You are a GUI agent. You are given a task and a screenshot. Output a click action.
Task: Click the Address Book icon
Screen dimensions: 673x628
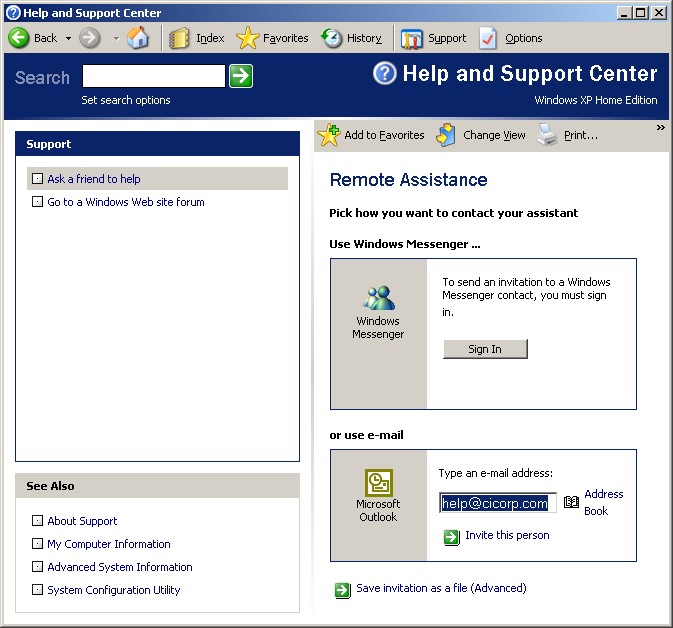[x=571, y=501]
